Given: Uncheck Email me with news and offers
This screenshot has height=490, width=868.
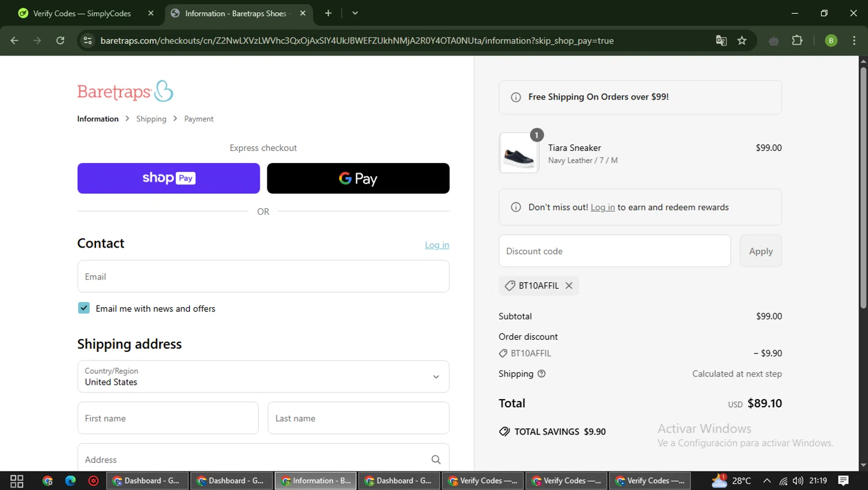Looking at the screenshot, I should pos(84,308).
